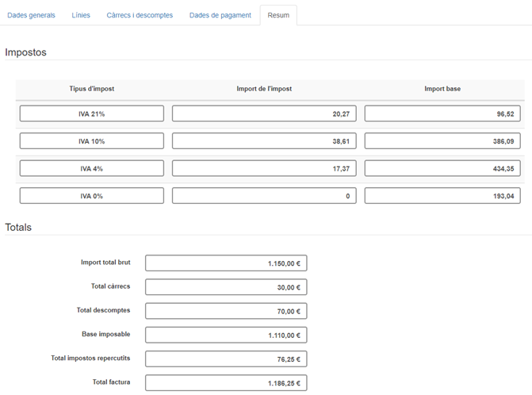The width and height of the screenshot is (532, 395).
Task: Click the IVA 4% tax type field
Action: point(92,169)
